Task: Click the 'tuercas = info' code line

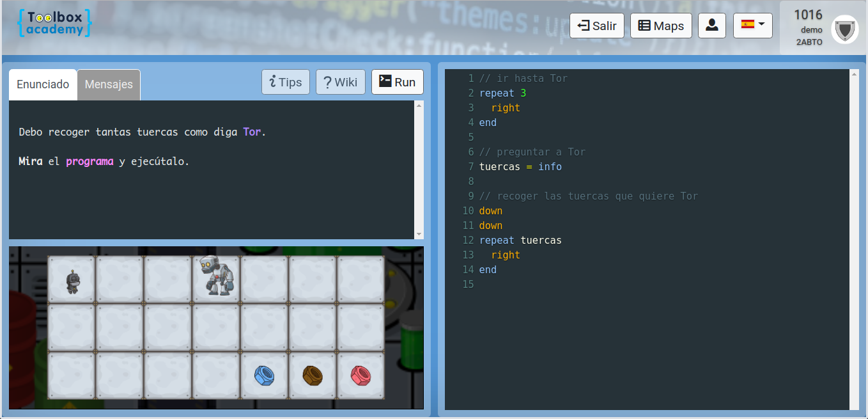Action: tap(520, 167)
